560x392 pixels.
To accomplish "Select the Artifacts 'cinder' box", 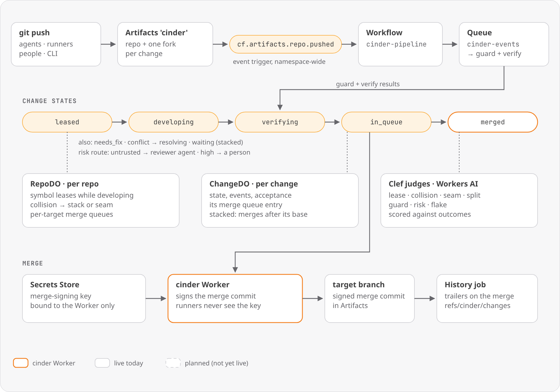I will pyautogui.click(x=165, y=44).
